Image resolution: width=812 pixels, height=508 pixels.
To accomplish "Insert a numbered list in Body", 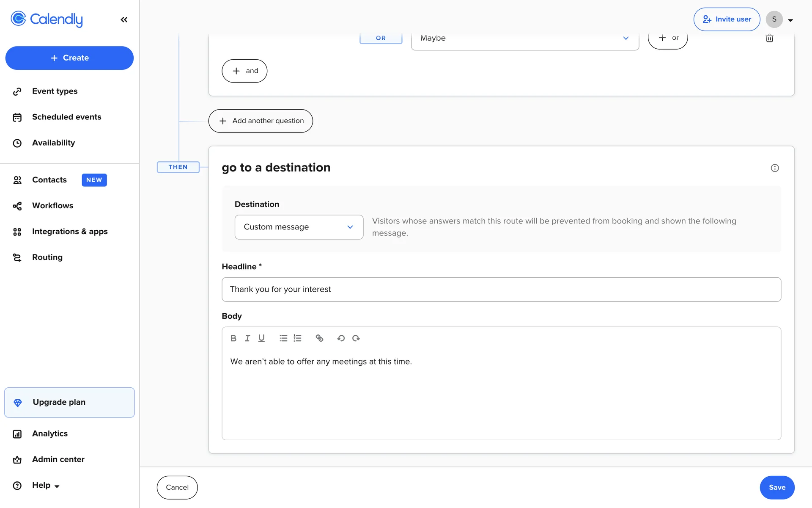I will click(298, 338).
